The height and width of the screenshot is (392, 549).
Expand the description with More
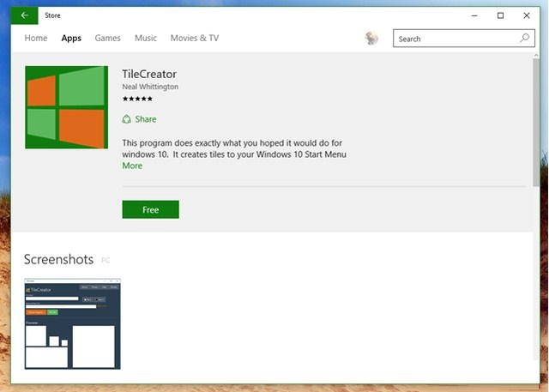(132, 166)
